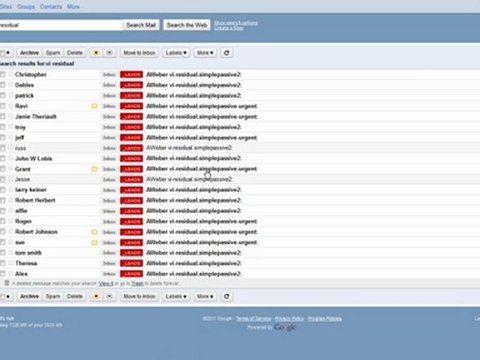Open the Privacy Policy footer link
The height and width of the screenshot is (360, 480).
point(289,319)
